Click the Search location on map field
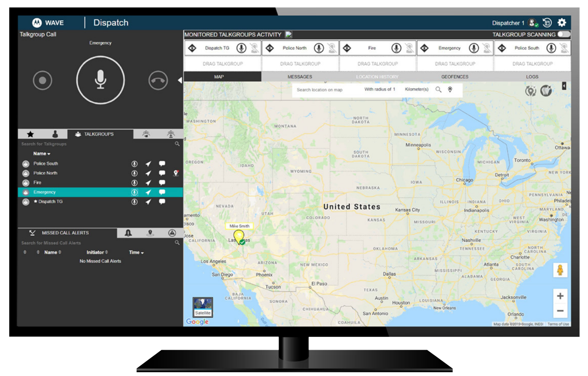The height and width of the screenshot is (376, 588). point(319,90)
